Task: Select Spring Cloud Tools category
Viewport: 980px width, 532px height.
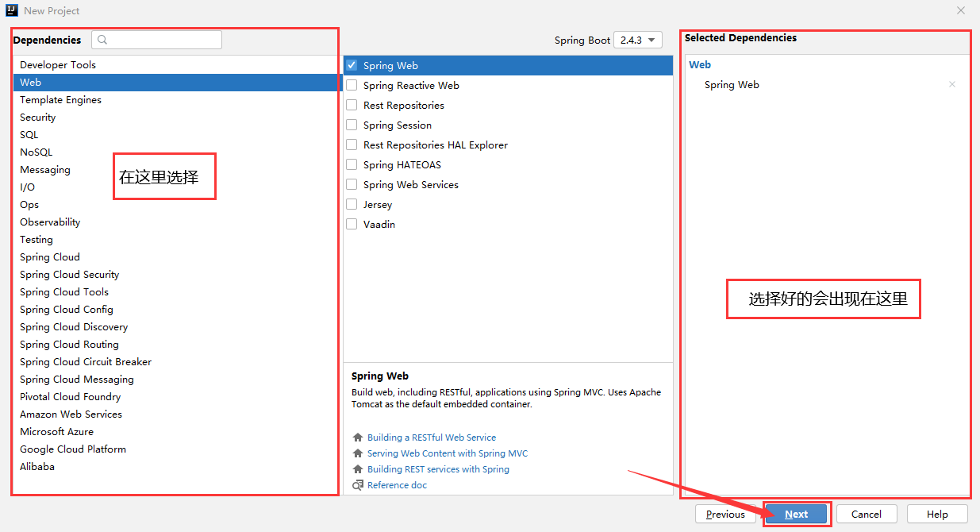Action: coord(176,292)
